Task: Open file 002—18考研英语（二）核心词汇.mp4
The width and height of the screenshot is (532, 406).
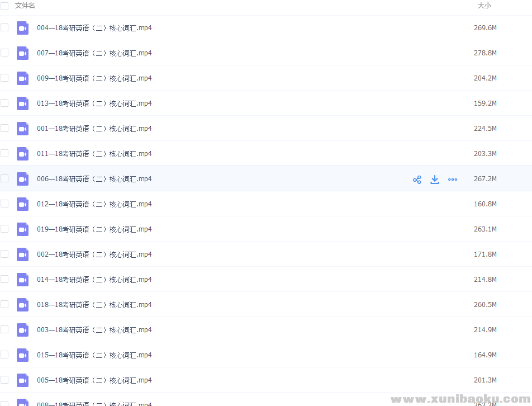Action: tap(94, 254)
